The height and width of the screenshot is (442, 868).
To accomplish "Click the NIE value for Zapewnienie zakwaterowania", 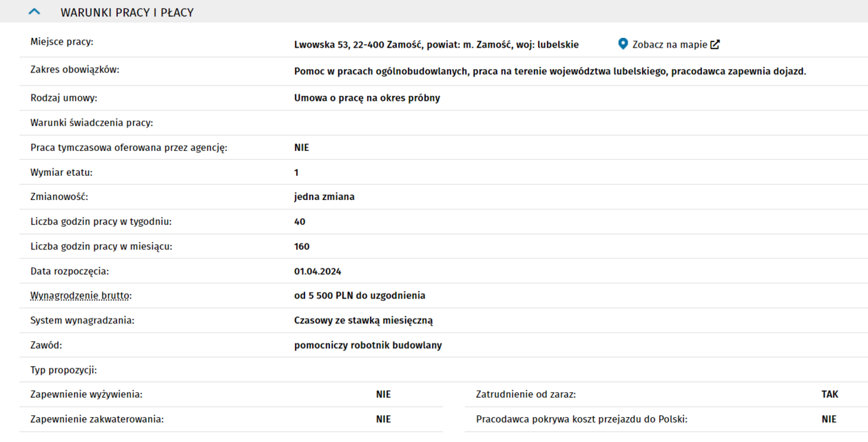I will click(x=383, y=419).
